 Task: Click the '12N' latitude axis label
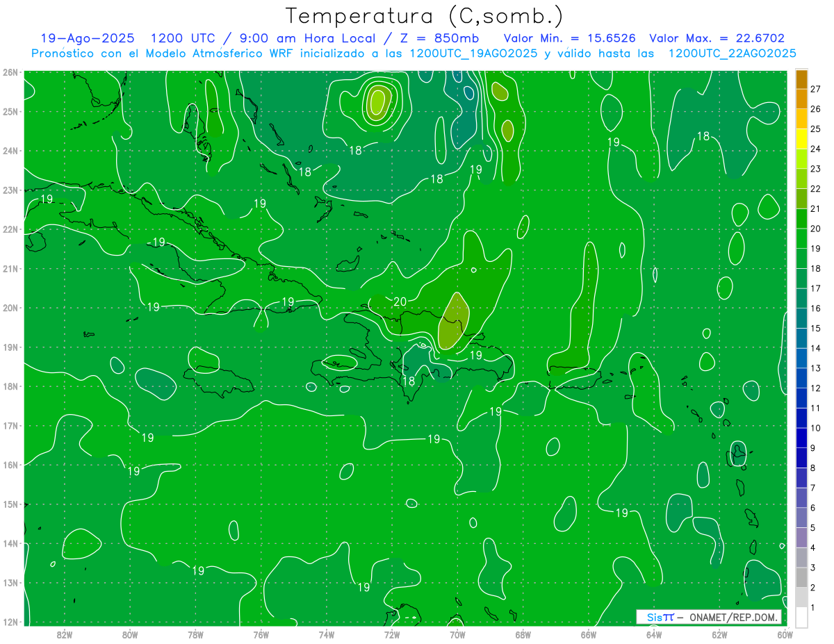(x=10, y=622)
